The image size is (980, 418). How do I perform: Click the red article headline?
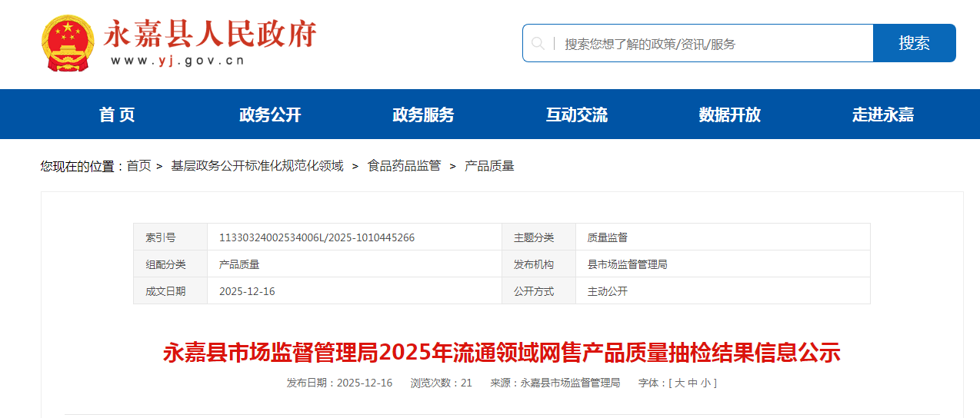tap(502, 353)
